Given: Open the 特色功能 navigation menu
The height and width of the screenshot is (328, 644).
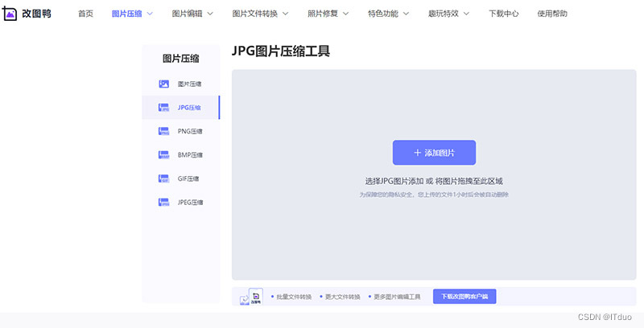Looking at the screenshot, I should [383, 14].
